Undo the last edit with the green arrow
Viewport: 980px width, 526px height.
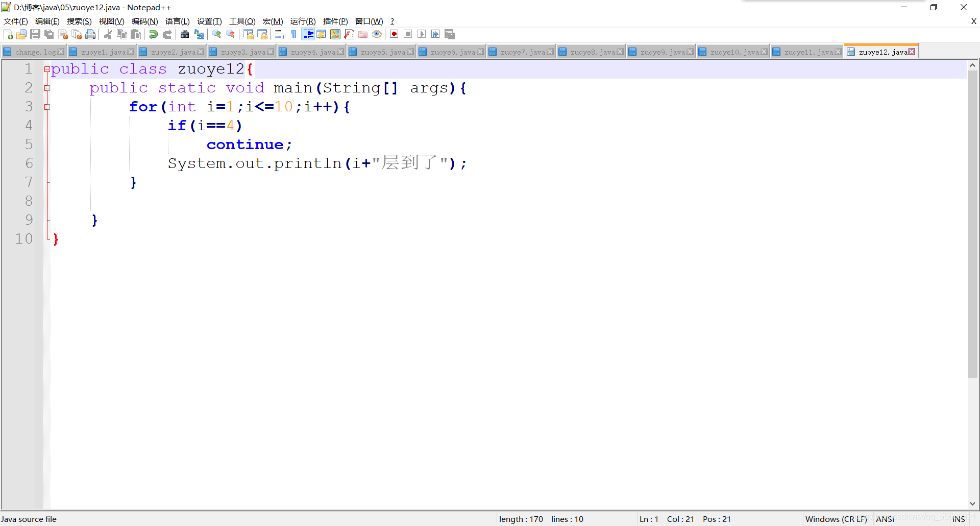click(153, 34)
